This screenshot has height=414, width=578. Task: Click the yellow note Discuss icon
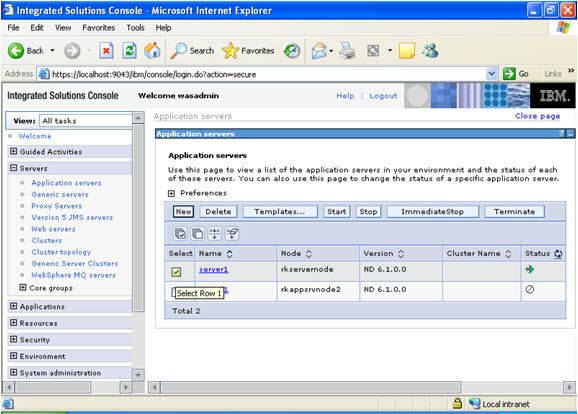pos(407,51)
